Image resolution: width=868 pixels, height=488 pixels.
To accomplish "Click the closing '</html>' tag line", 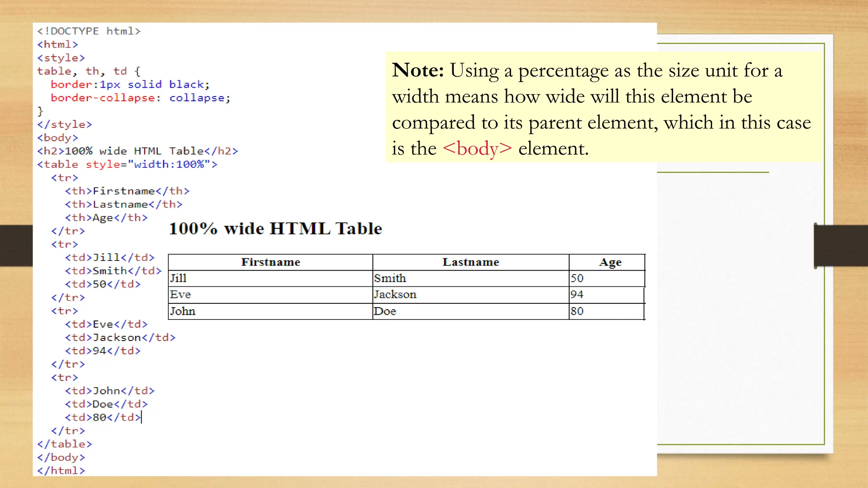I will tap(61, 471).
